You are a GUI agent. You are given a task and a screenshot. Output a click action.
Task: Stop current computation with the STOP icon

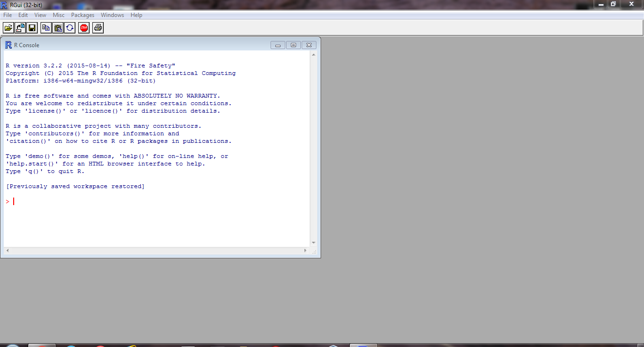pos(84,28)
